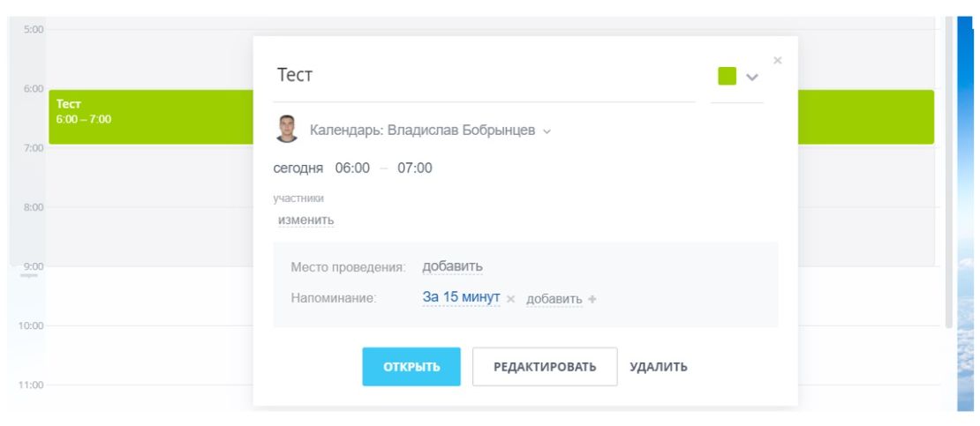980x426 pixels.
Task: Change the За 15 минут reminder time
Action: coord(461,297)
